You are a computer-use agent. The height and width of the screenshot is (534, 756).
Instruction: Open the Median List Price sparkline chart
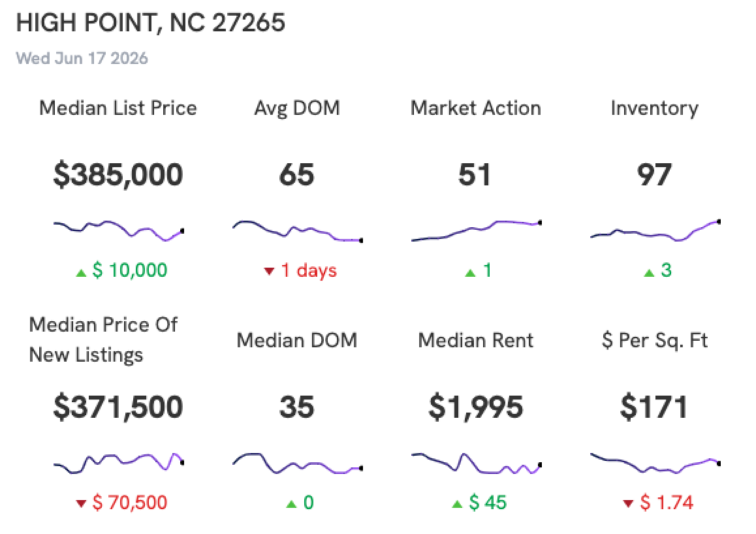coord(119,231)
